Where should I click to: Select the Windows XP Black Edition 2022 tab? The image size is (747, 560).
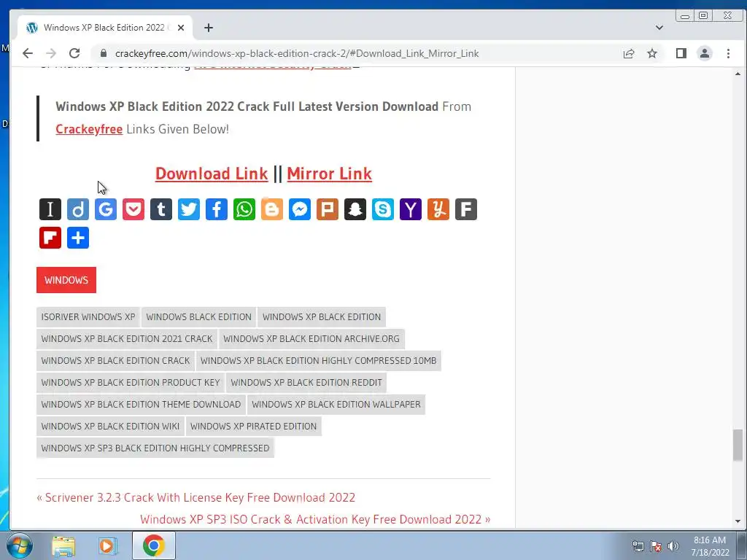(x=105, y=28)
